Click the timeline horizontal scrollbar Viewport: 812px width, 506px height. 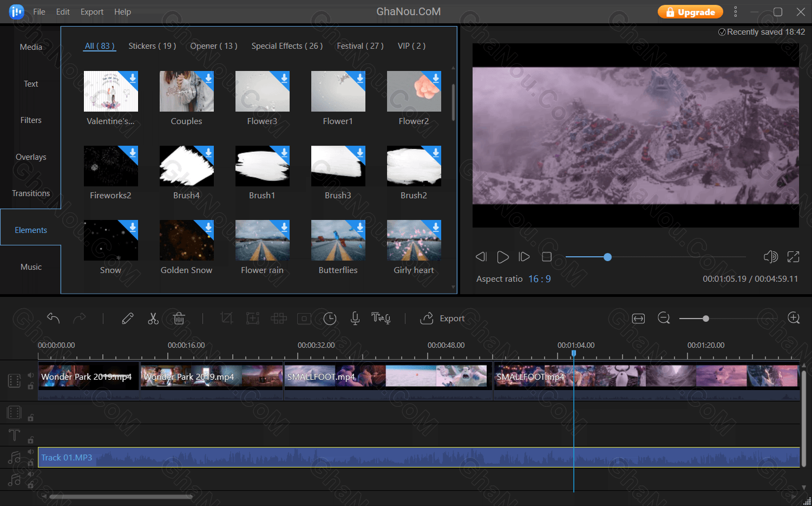pyautogui.click(x=121, y=496)
